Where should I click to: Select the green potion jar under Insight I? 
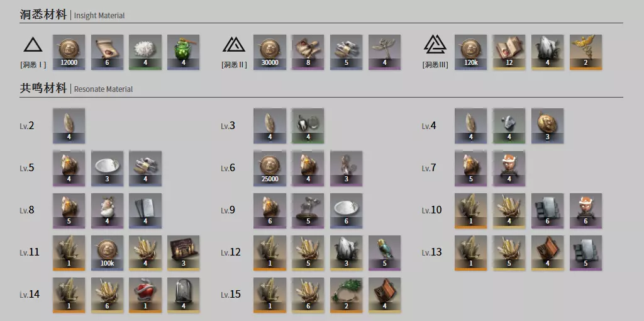pos(183,52)
